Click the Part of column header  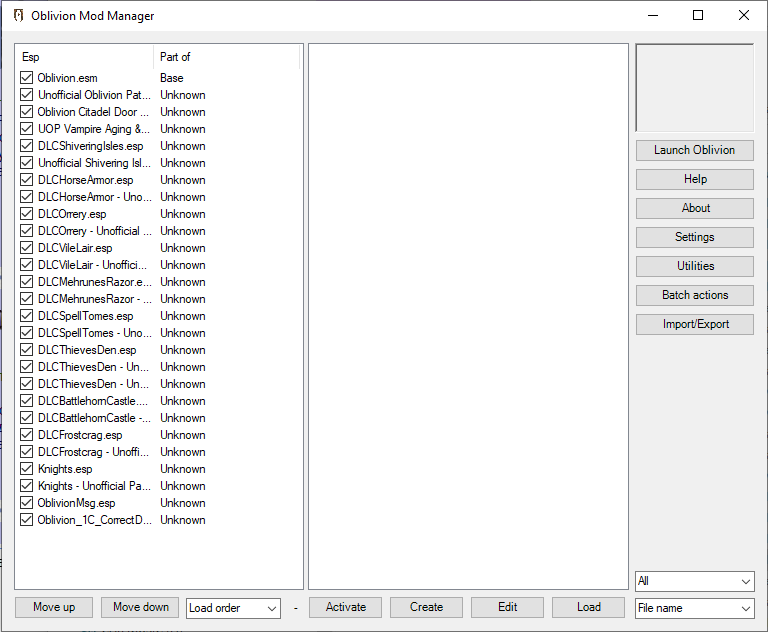pos(226,57)
